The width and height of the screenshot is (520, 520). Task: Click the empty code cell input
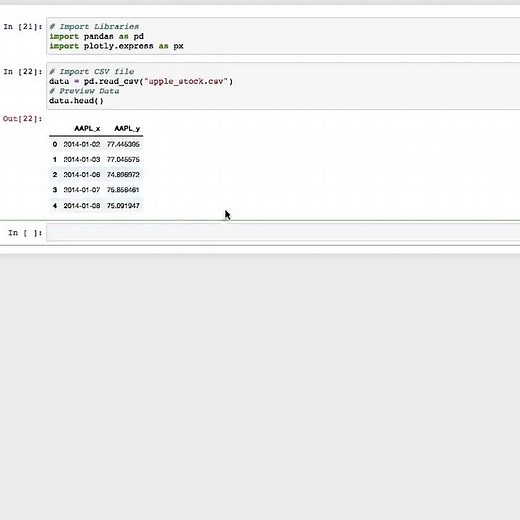point(283,233)
